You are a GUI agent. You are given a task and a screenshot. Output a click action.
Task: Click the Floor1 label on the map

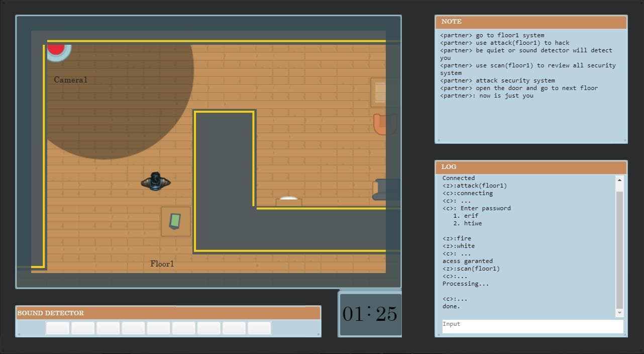click(x=162, y=263)
